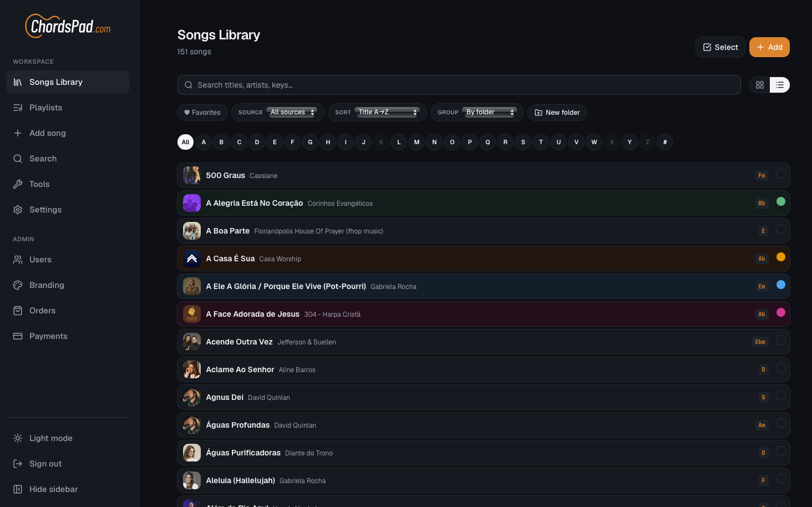Click the Settings gear icon
This screenshot has height=507, width=812.
[x=18, y=210]
